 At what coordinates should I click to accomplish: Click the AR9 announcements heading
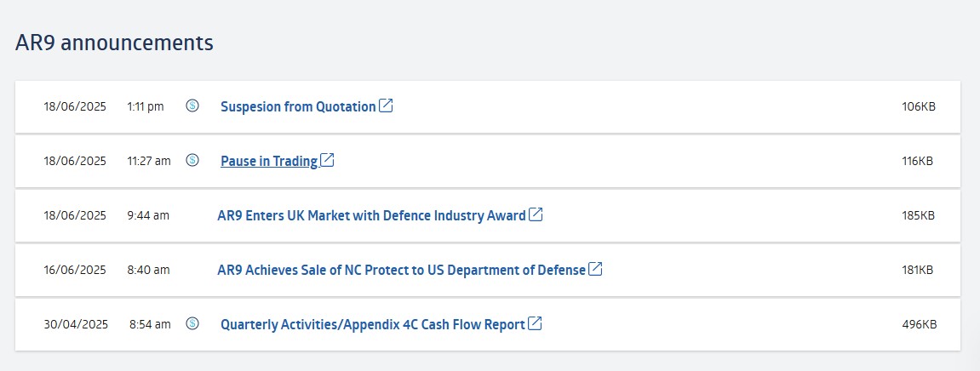[114, 43]
